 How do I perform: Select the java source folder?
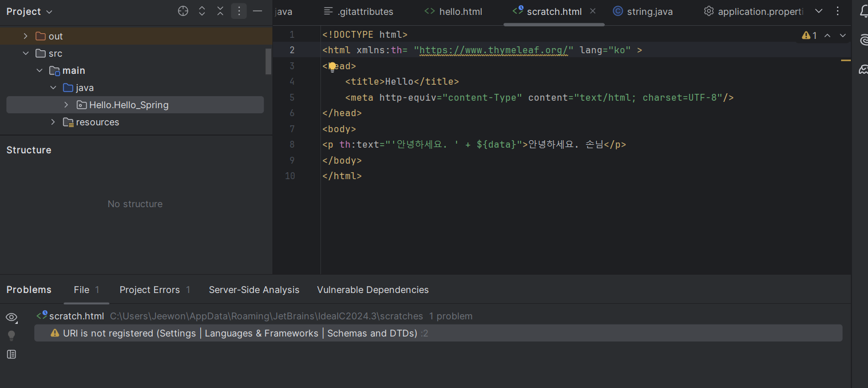[x=135, y=88]
